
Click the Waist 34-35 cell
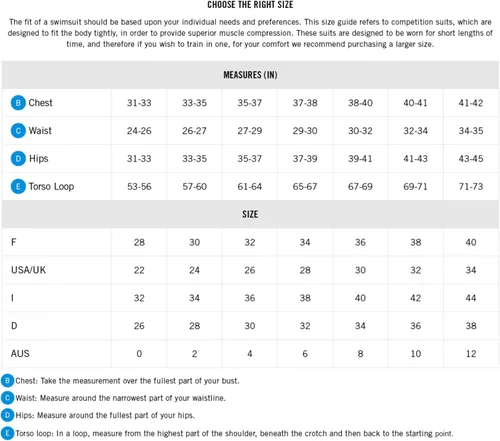tap(471, 131)
